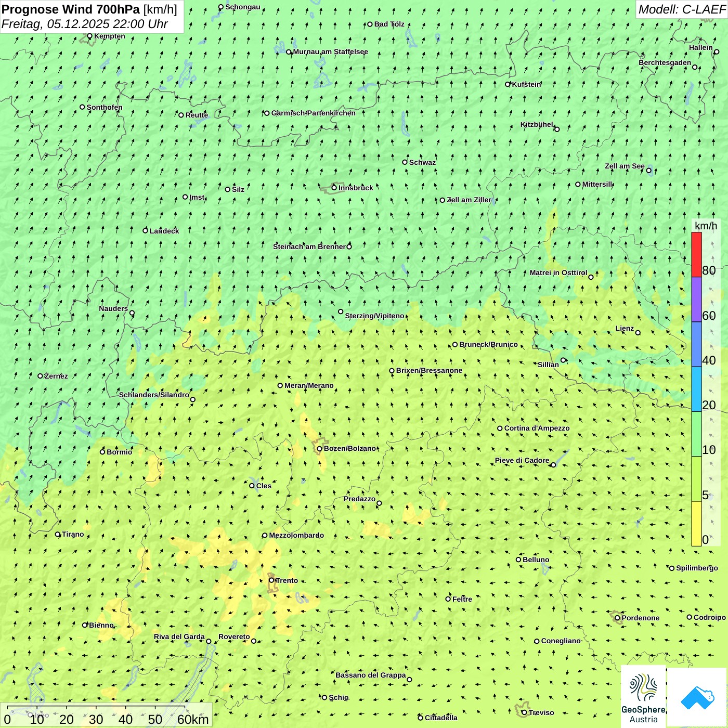Click the Innsbruck city marker
Image resolution: width=728 pixels, height=728 pixels.
[x=334, y=188]
